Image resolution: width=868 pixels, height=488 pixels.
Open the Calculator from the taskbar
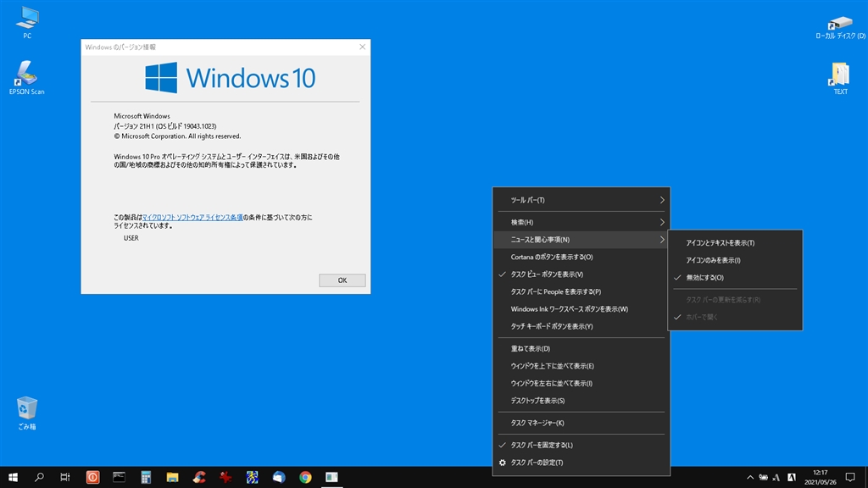coord(146,477)
